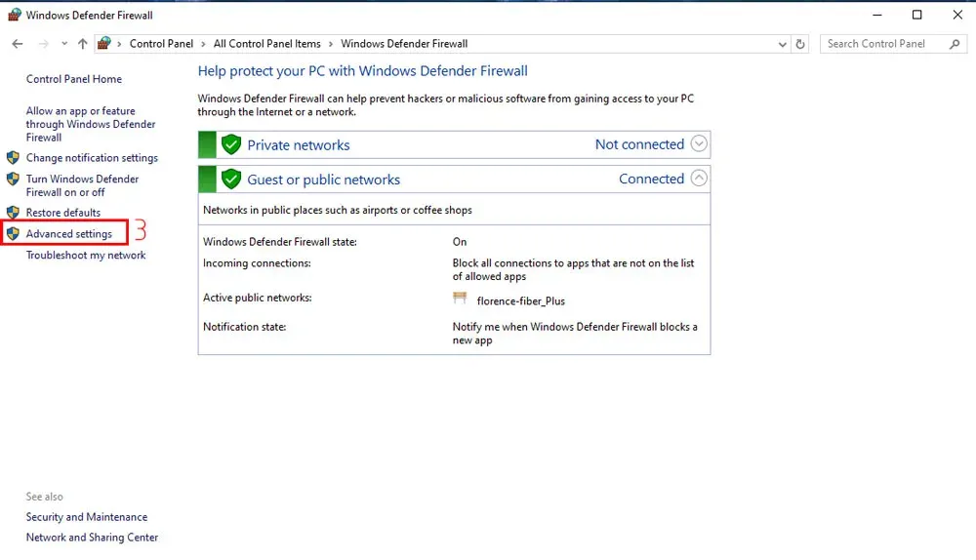Refresh the Windows Defender Firewall page

click(x=800, y=44)
